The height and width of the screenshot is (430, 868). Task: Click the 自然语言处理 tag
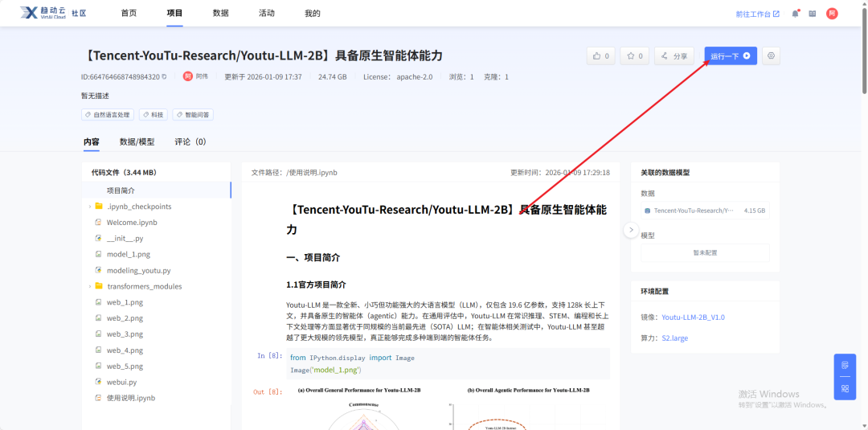click(108, 115)
